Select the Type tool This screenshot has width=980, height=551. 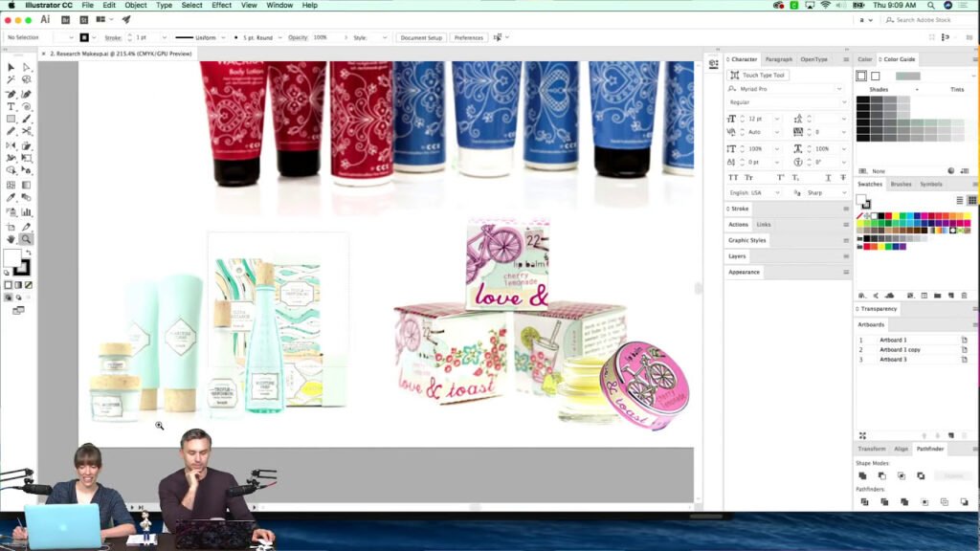click(x=11, y=107)
